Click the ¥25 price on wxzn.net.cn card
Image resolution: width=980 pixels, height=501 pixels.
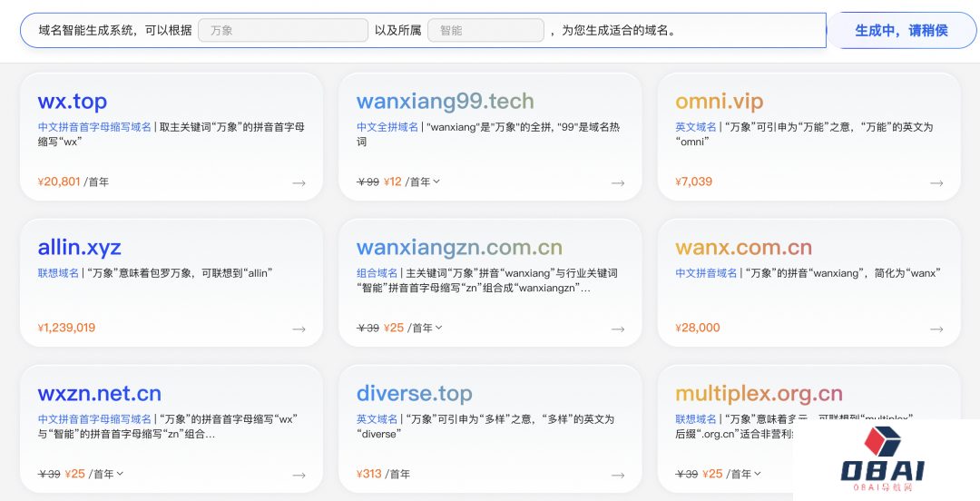pyautogui.click(x=75, y=474)
